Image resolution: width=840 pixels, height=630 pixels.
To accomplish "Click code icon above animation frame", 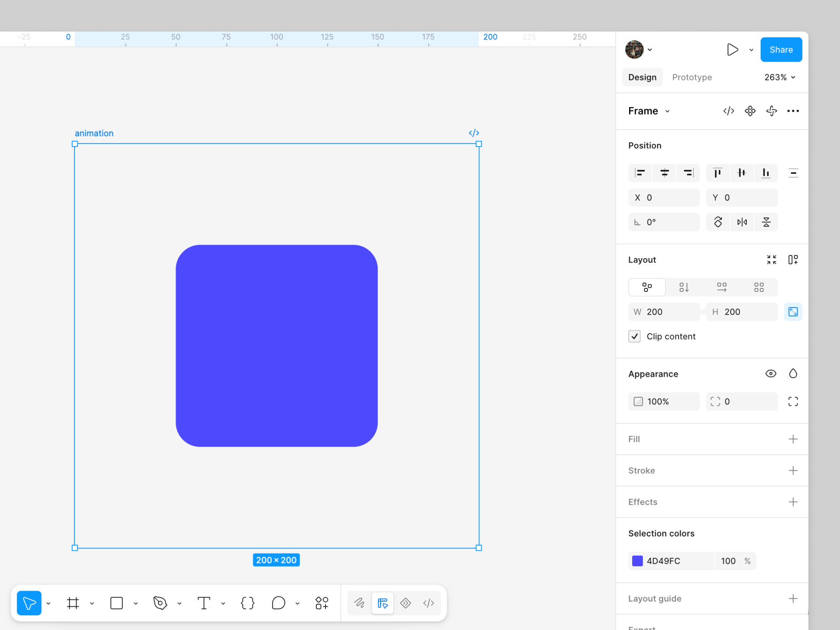I will [474, 133].
